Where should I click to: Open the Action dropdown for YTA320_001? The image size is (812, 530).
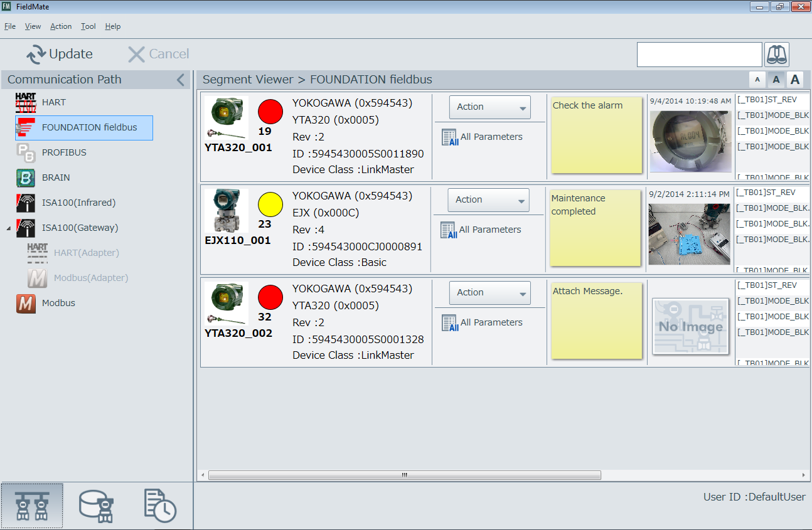(x=489, y=107)
